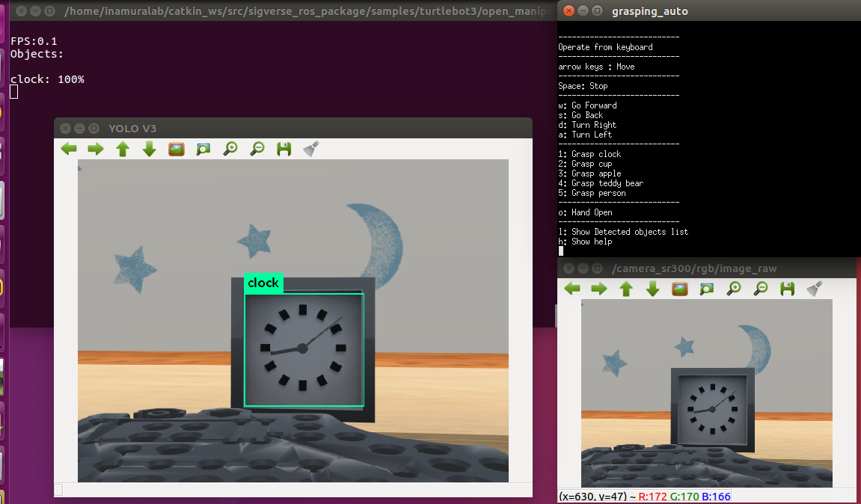Open properties brush in the image_raw window
Viewport: 861px width, 504px height.
point(815,289)
